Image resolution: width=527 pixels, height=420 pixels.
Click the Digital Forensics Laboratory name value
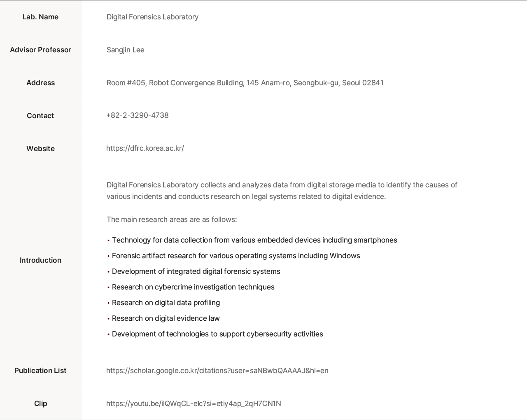pyautogui.click(x=152, y=17)
